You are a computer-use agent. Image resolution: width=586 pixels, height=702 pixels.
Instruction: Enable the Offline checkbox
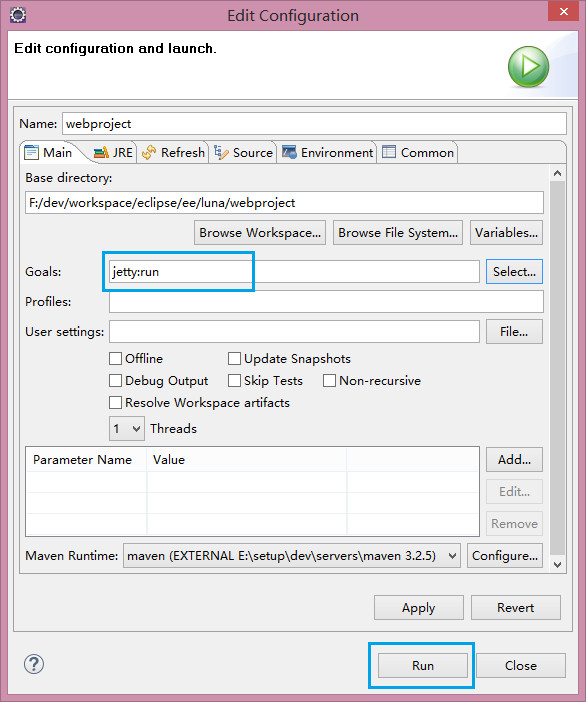coord(115,359)
